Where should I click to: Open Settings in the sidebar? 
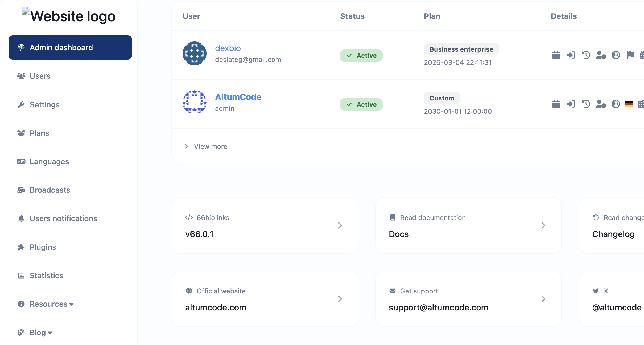[x=70, y=105]
